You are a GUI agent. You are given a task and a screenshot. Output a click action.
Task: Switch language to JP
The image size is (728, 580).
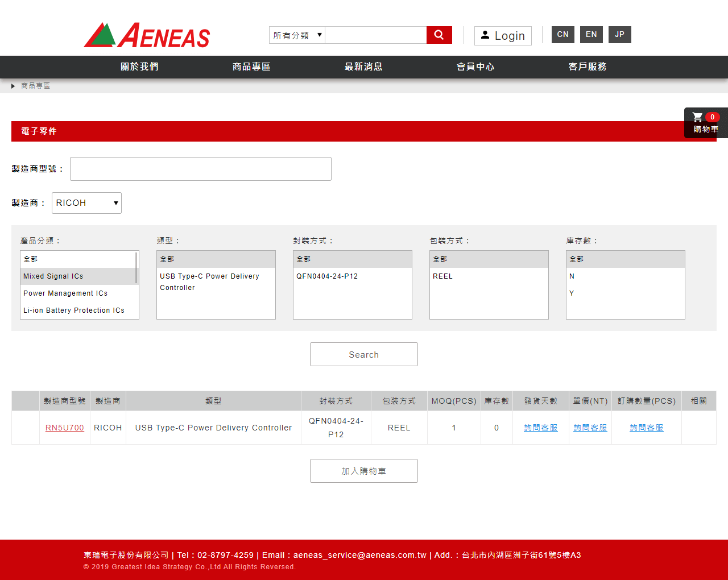pos(620,35)
